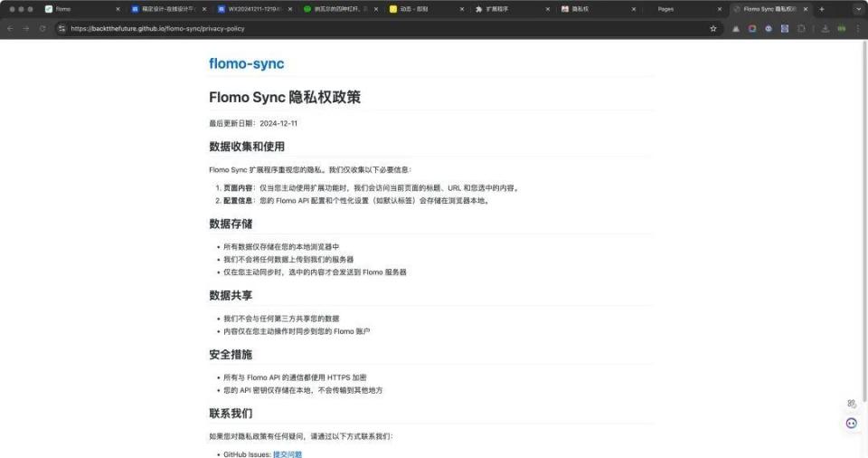Open a new tab with the plus button
The height and width of the screenshot is (458, 868).
[x=822, y=9]
